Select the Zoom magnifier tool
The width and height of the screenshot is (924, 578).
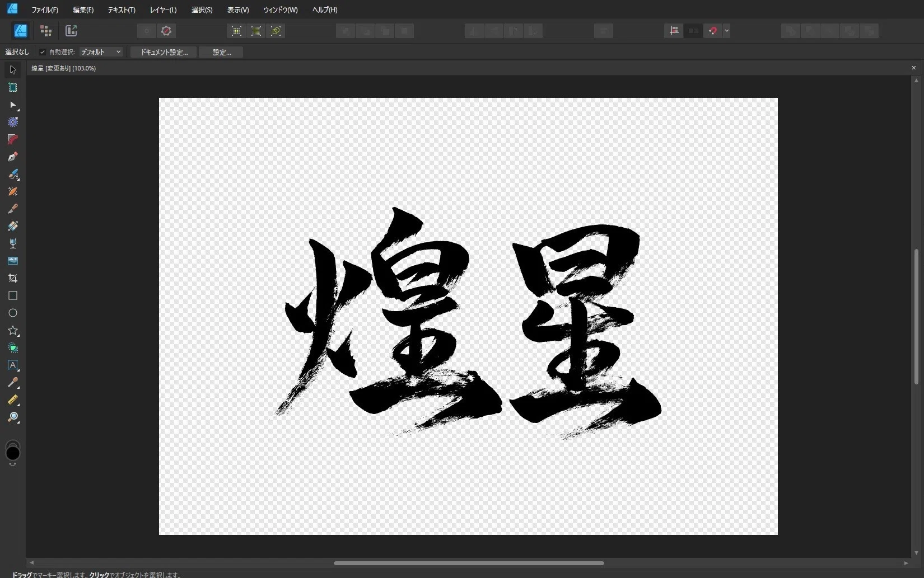[12, 417]
